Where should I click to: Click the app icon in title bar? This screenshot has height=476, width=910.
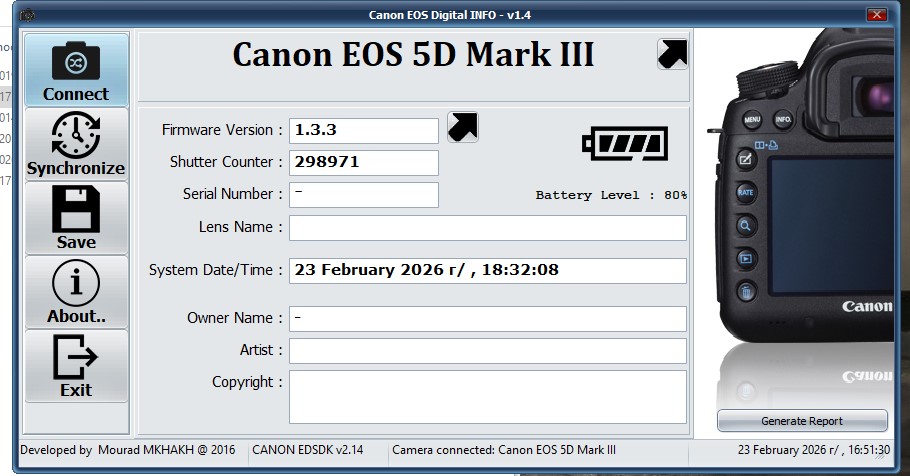[x=27, y=15]
